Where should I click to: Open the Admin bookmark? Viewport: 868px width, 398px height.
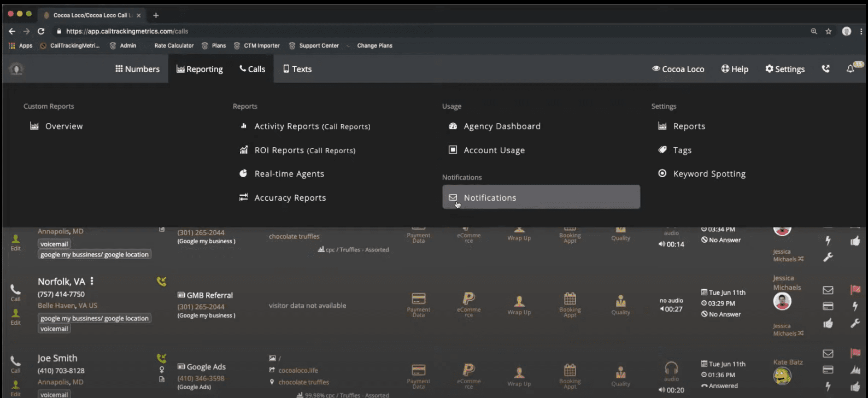pyautogui.click(x=123, y=46)
